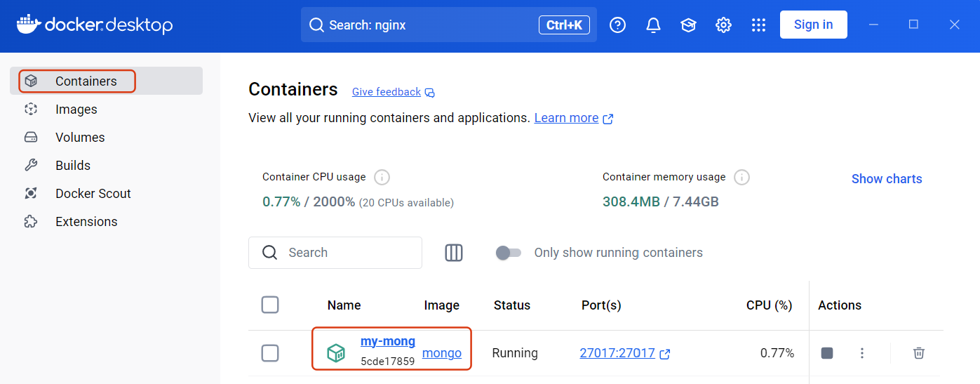Image resolution: width=980 pixels, height=384 pixels.
Task: Click the Volumes disk icon
Action: tap(31, 137)
